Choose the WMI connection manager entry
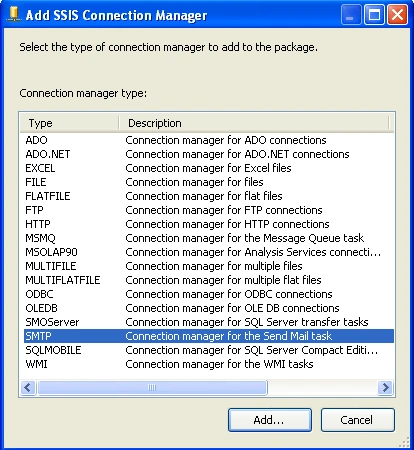Image resolution: width=414 pixels, height=450 pixels. (209, 364)
